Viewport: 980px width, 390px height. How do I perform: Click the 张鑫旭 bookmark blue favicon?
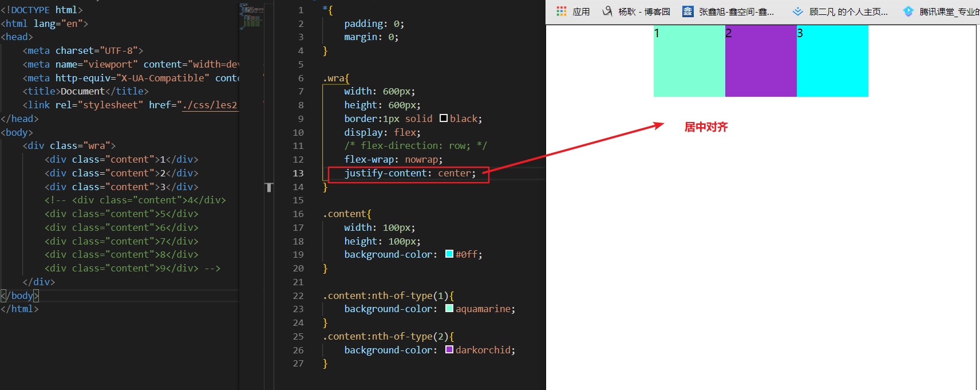click(687, 11)
